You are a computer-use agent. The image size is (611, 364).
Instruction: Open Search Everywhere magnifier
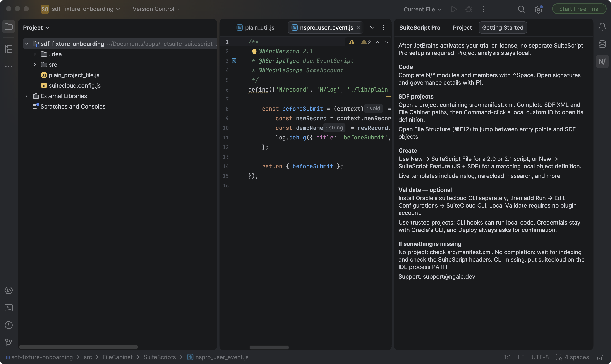(522, 9)
